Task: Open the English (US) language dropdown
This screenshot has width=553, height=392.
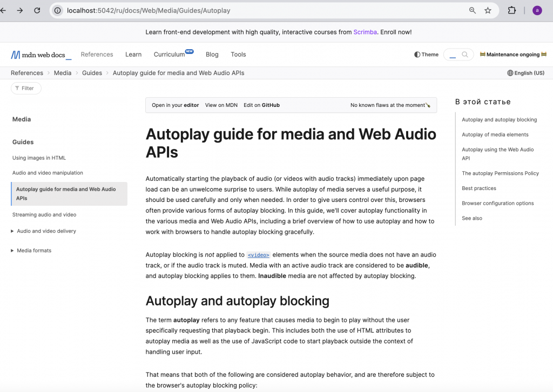Action: 525,73
